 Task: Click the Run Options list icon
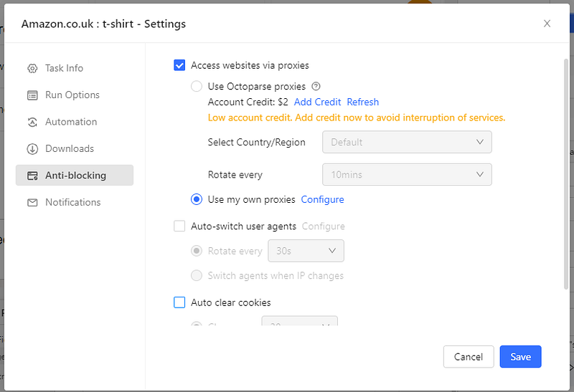point(32,95)
